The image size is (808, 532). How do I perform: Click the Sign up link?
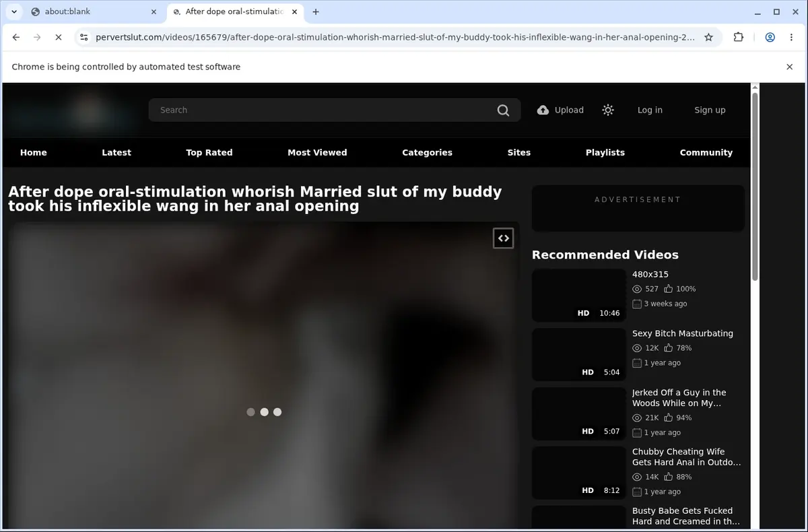click(710, 110)
